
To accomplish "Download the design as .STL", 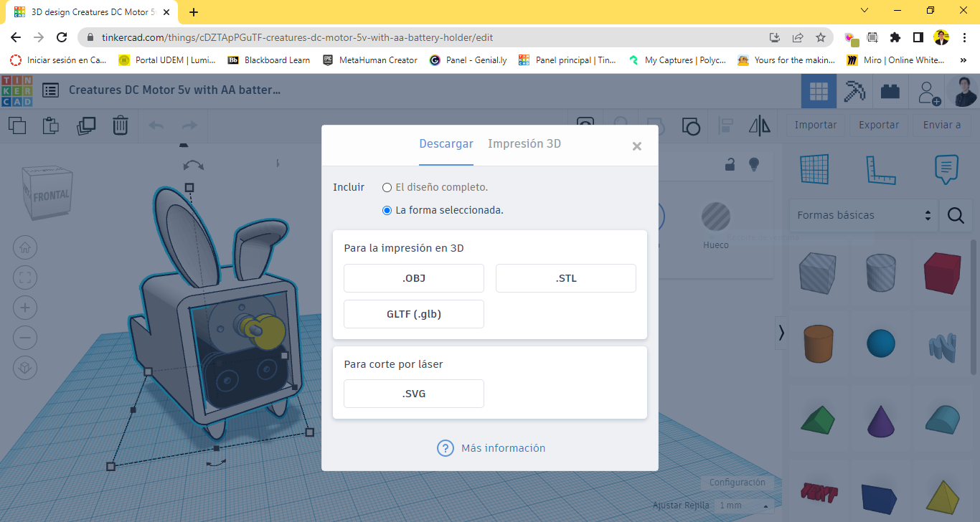I will 566,278.
